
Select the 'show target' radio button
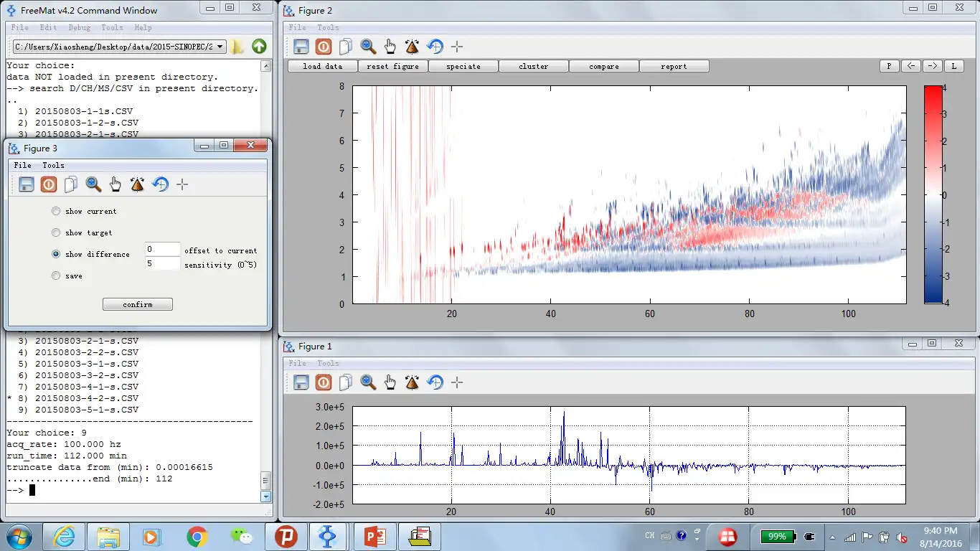[x=56, y=232]
